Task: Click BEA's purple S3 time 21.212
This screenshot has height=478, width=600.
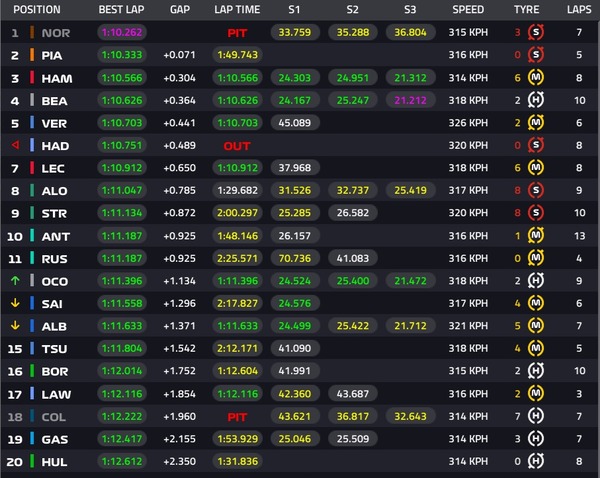Action: 410,100
